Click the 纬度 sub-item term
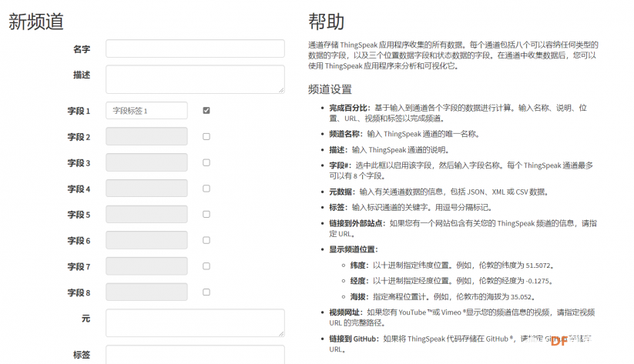The width and height of the screenshot is (634, 364). (358, 265)
